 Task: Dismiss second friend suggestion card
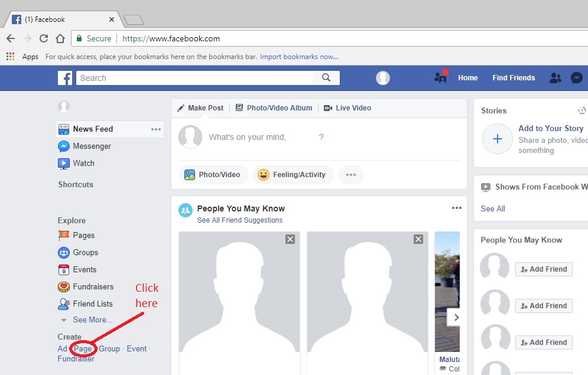point(418,239)
